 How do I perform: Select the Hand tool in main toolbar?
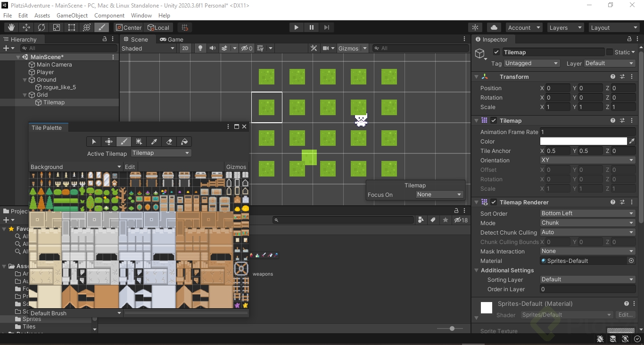pos(11,27)
